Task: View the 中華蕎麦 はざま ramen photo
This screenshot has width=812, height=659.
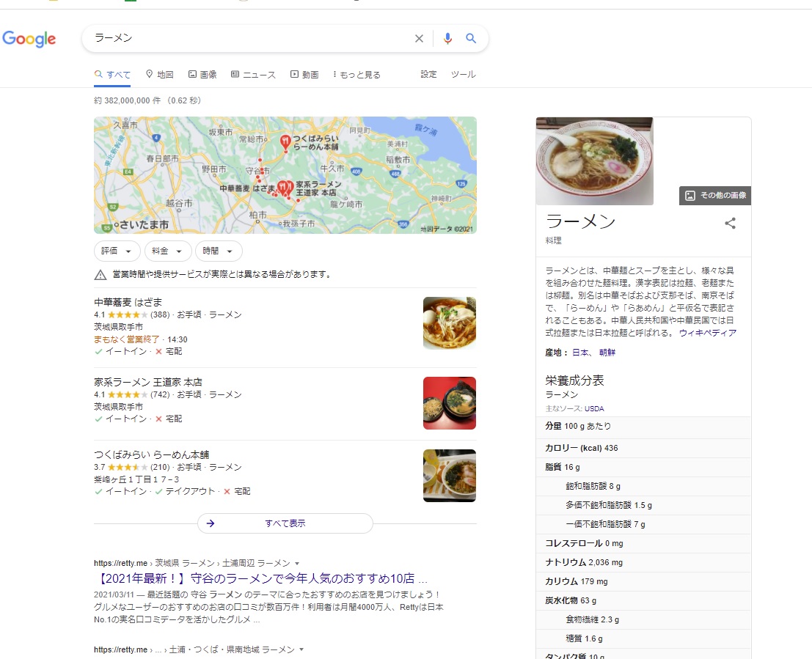Action: click(450, 323)
